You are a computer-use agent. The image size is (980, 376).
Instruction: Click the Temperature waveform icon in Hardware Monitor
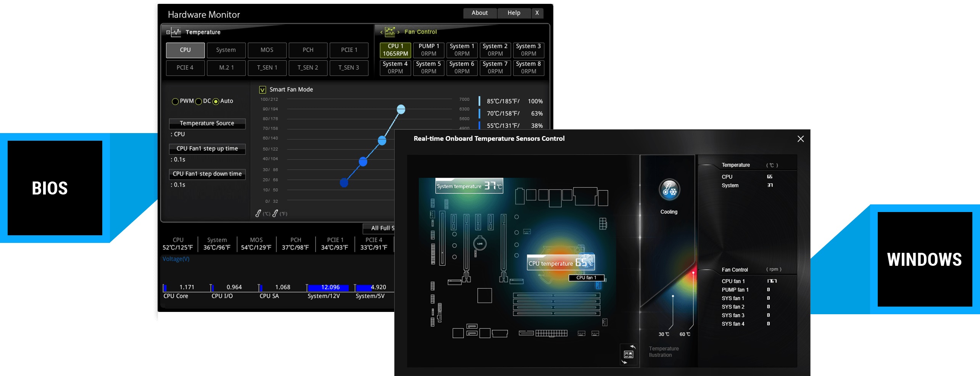[176, 32]
